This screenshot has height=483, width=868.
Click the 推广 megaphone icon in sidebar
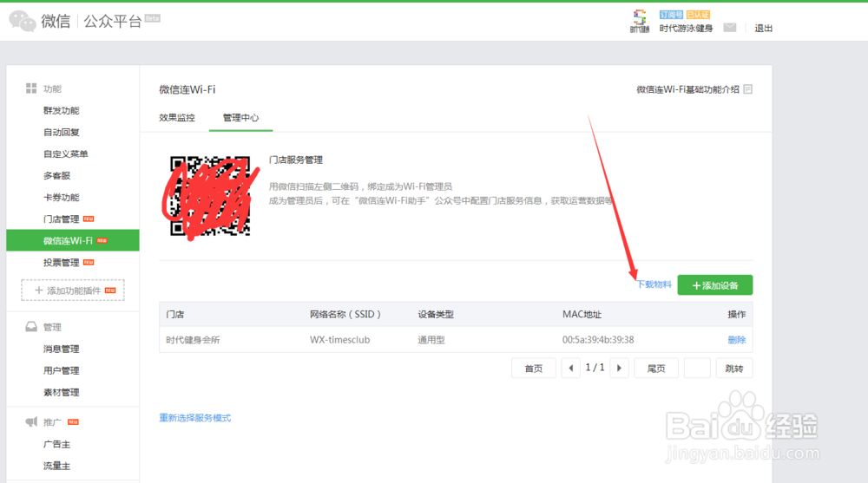[31, 422]
